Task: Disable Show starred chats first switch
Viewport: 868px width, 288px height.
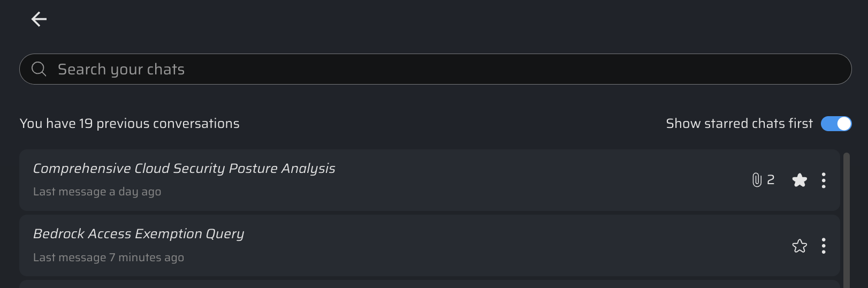Action: (x=836, y=124)
